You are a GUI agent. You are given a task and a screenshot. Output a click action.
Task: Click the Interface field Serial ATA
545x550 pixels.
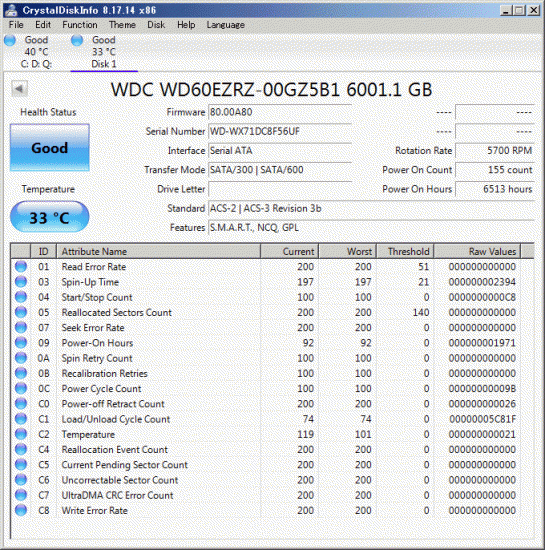point(280,151)
